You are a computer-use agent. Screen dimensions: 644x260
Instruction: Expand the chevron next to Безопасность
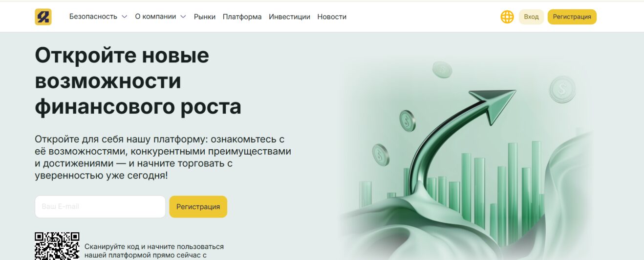point(124,17)
